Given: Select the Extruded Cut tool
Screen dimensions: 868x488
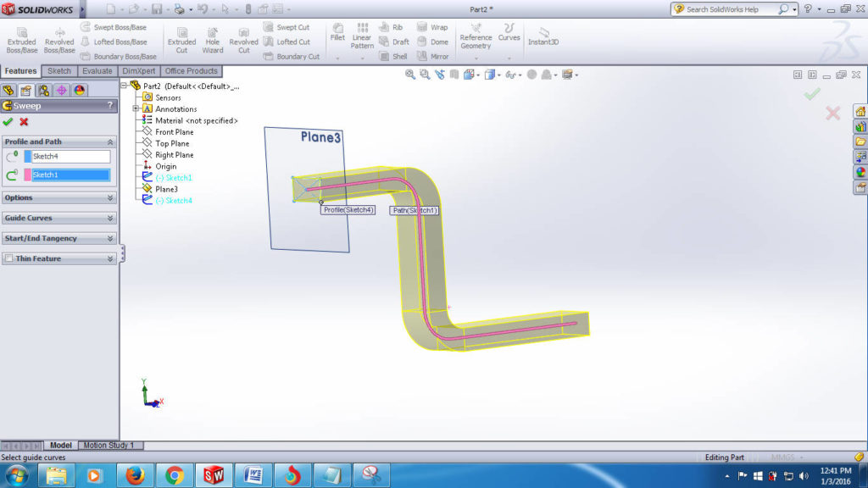Looking at the screenshot, I should (182, 39).
